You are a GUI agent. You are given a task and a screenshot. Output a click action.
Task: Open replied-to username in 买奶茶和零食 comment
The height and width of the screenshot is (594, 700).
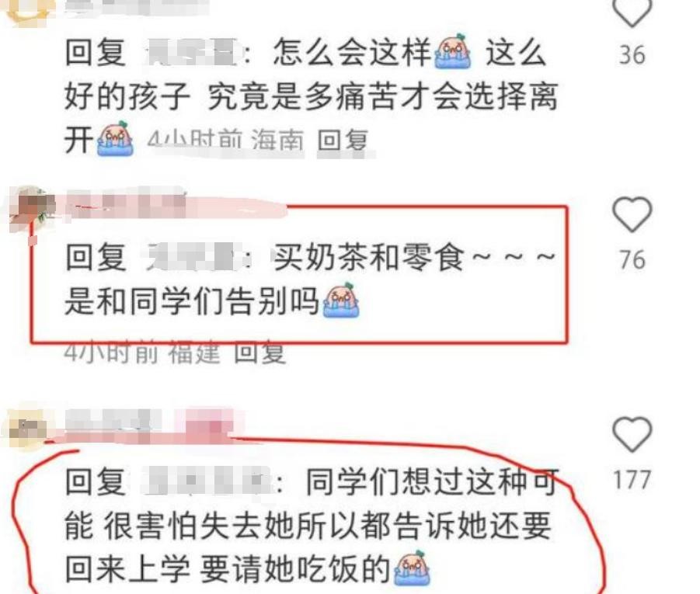pos(191,257)
